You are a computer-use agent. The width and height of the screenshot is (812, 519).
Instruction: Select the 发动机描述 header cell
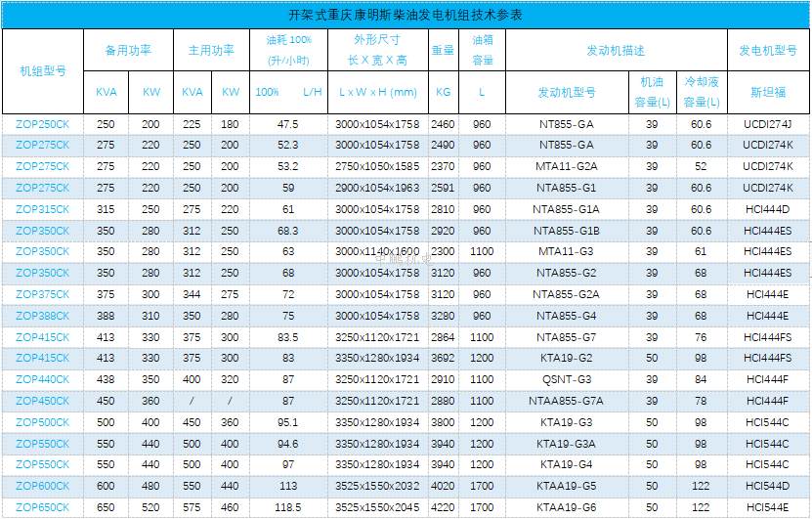616,50
